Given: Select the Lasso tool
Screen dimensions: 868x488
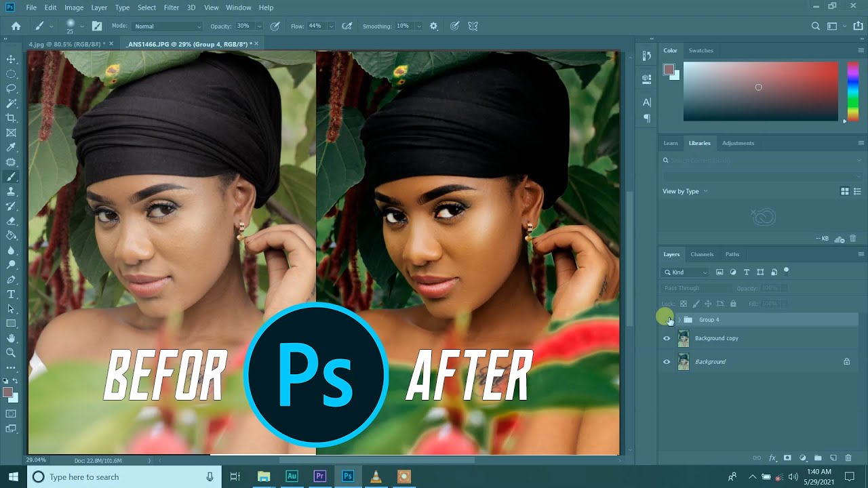Looking at the screenshot, I should (11, 89).
